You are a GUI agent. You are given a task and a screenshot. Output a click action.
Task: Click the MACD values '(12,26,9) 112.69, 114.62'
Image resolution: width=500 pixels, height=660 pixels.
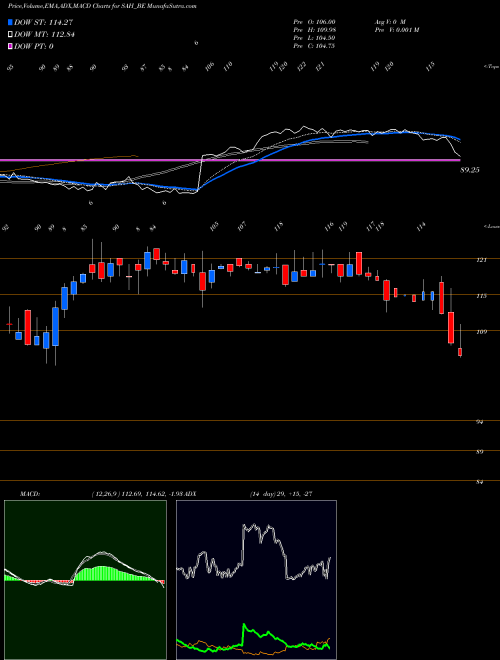[x=127, y=494]
